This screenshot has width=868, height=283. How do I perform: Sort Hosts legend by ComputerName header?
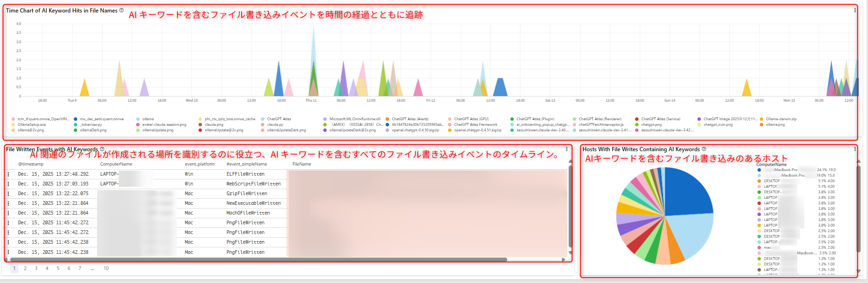[771, 165]
